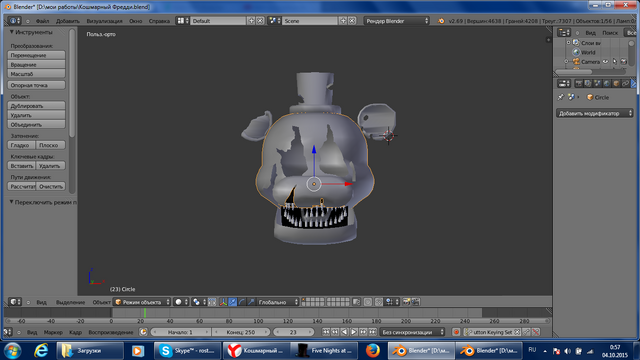
Task: Toggle Camera selectability cursor icon
Action: tap(615, 62)
